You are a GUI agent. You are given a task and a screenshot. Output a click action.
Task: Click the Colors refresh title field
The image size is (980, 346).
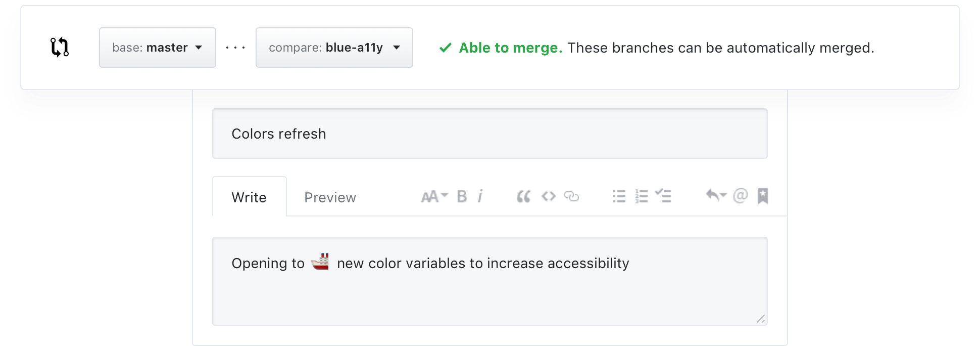point(490,134)
